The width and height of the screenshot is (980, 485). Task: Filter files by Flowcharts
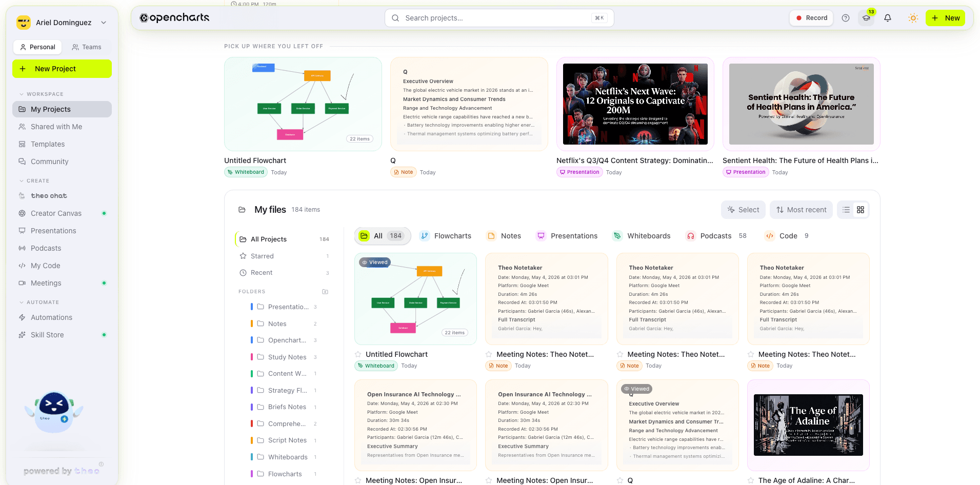pyautogui.click(x=446, y=236)
